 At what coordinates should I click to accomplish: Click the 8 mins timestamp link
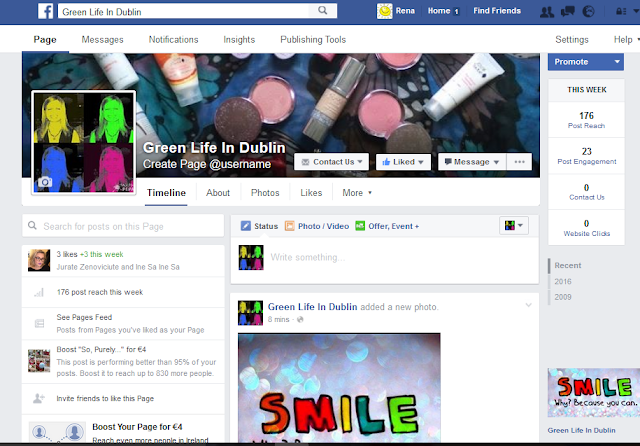coord(278,320)
